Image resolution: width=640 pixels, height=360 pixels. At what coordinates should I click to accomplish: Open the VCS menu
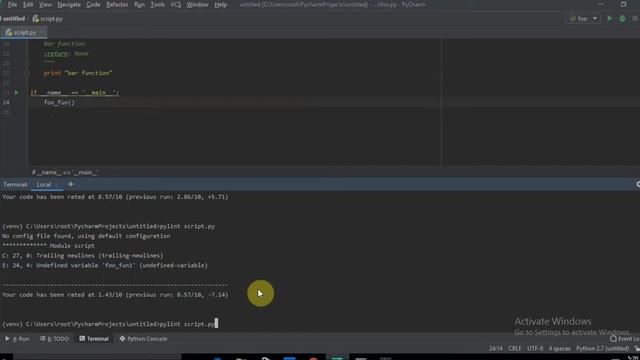coord(176,4)
